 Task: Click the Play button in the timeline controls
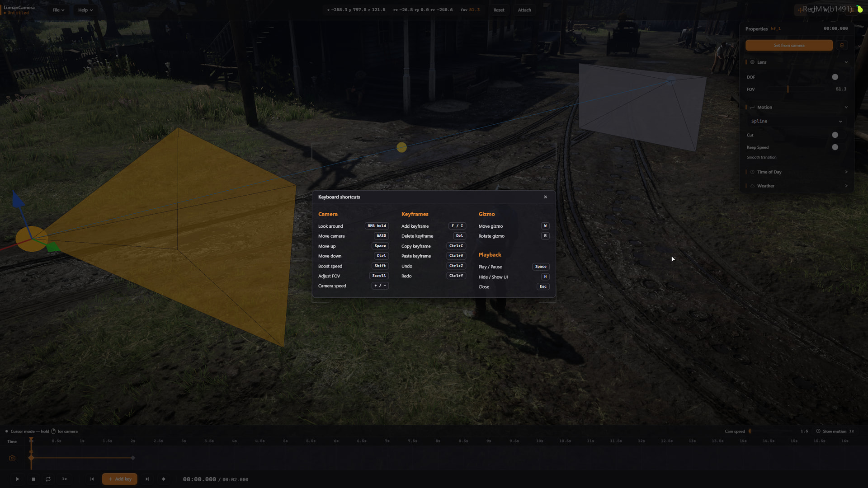coord(18,479)
